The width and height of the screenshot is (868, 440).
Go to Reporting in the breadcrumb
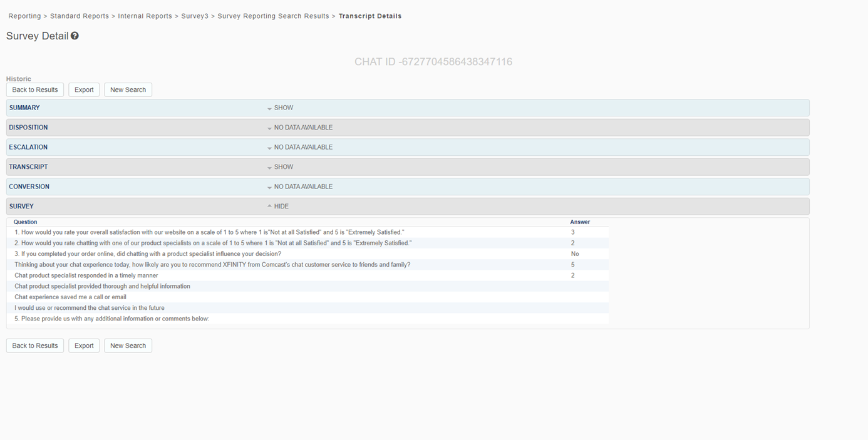(24, 16)
